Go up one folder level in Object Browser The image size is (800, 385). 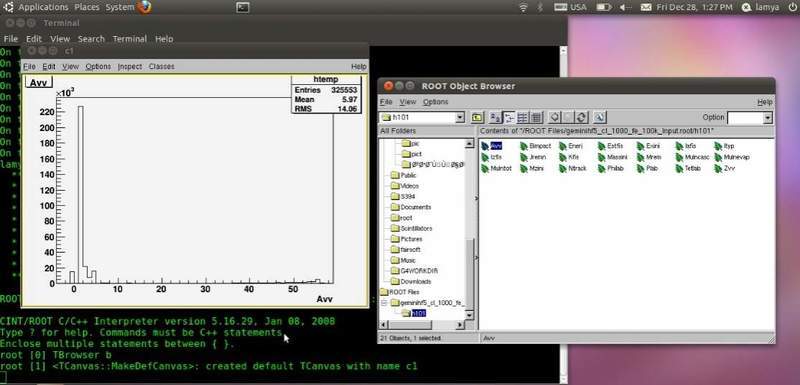tap(477, 118)
